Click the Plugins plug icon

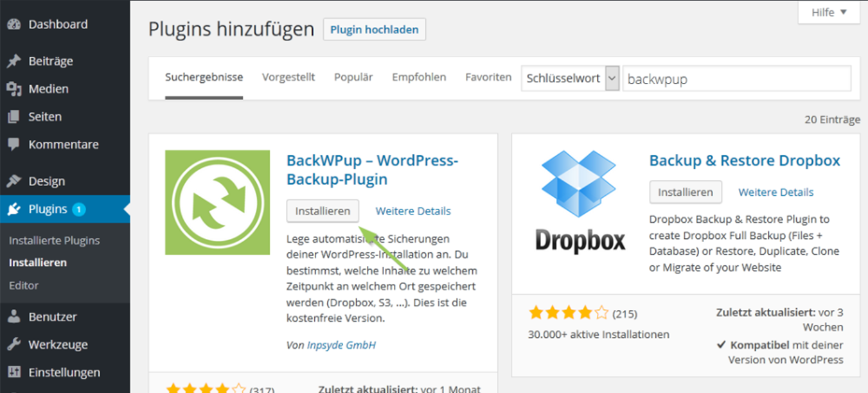click(15, 208)
